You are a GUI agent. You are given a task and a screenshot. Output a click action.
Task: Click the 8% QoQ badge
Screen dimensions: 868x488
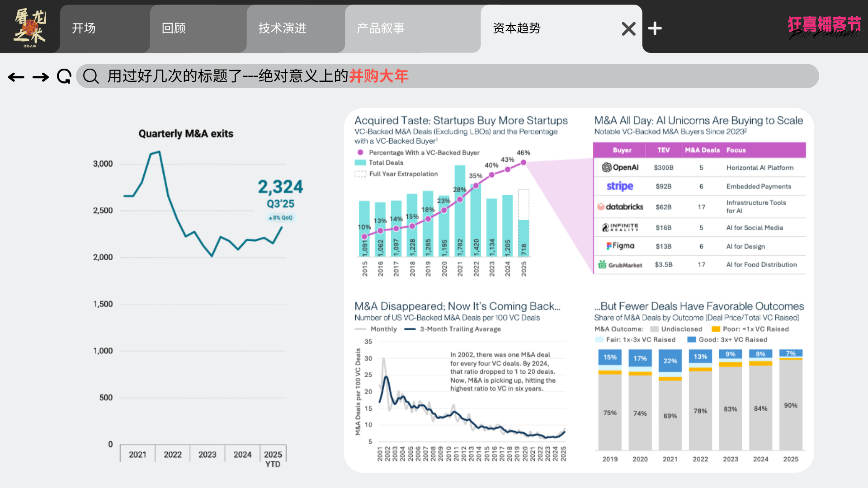[x=281, y=218]
